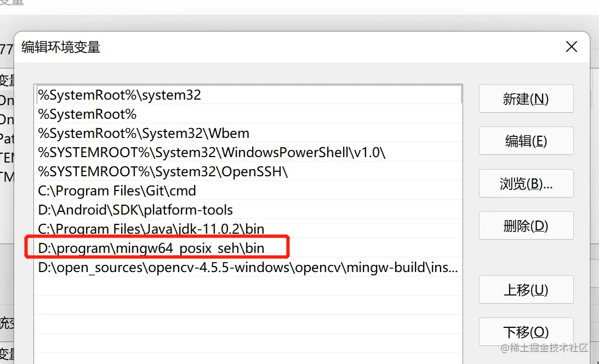Move entry up with 上移(U)
Screen dimensions: 599x364
[x=526, y=290]
